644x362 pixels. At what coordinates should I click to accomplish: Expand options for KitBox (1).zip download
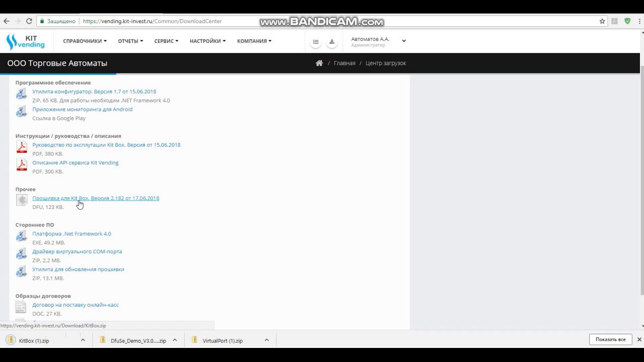(83, 340)
